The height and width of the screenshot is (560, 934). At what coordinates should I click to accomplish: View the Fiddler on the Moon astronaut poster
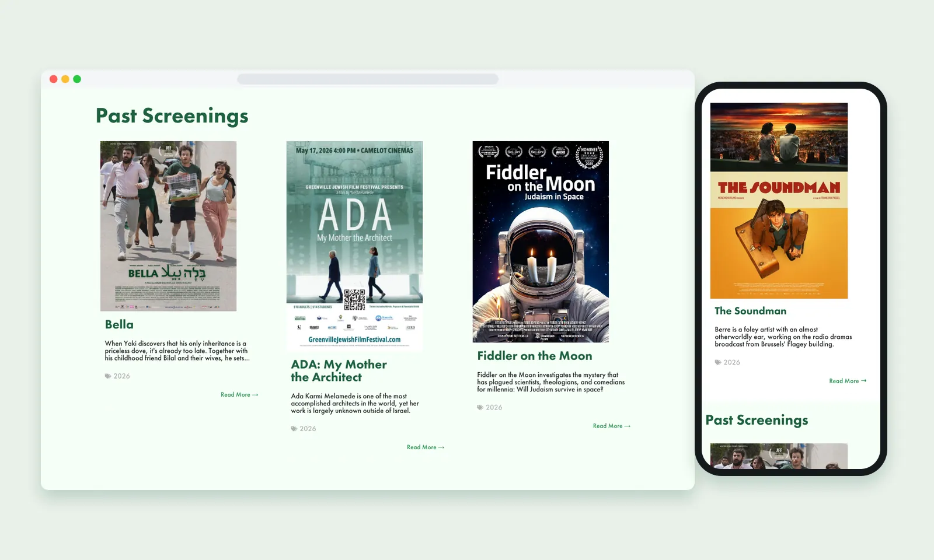(541, 242)
